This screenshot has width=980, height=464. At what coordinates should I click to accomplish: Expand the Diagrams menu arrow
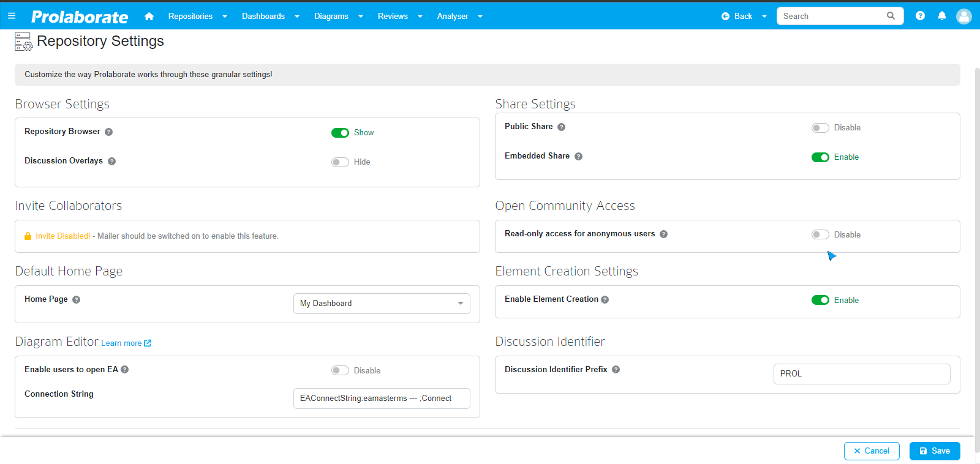click(361, 17)
